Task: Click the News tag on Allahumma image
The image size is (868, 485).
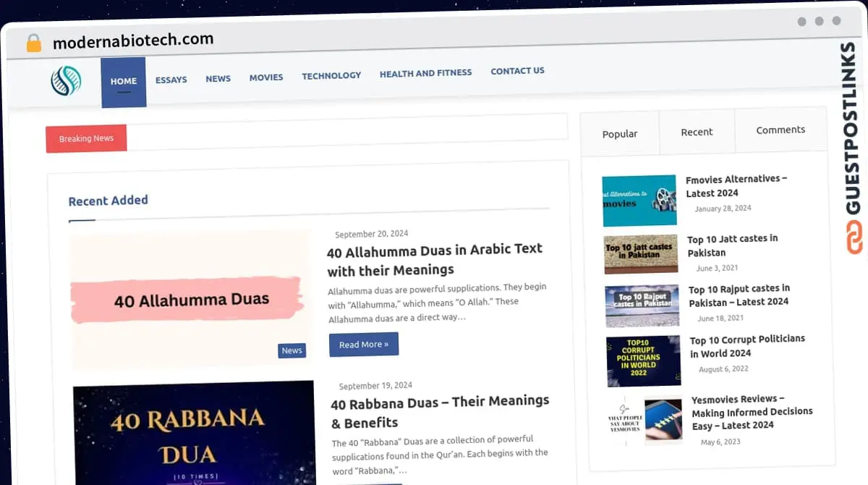Action: (292, 350)
